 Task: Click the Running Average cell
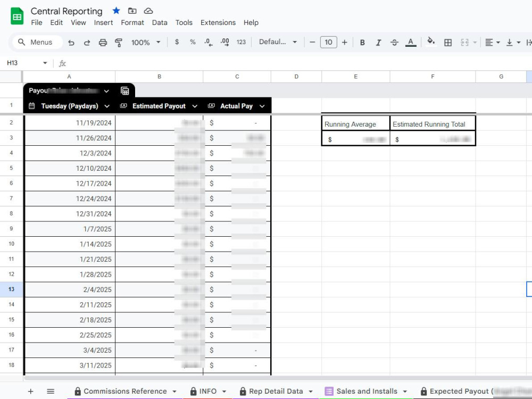[x=355, y=124]
